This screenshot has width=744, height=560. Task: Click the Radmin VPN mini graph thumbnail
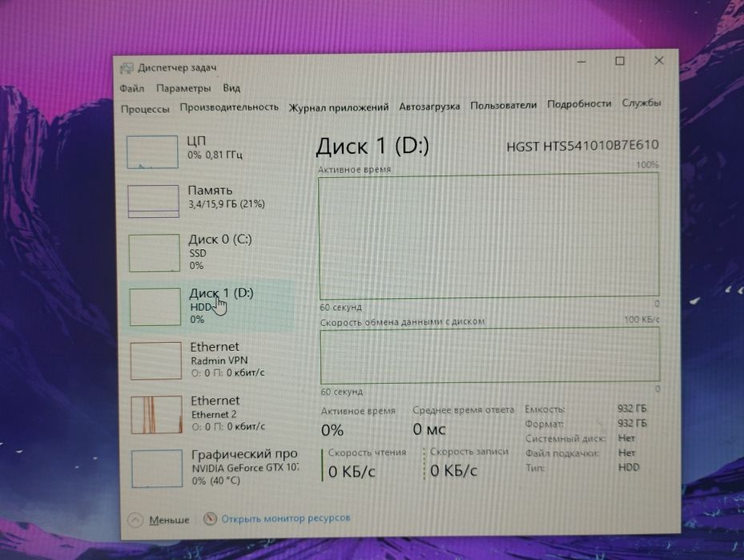click(155, 361)
